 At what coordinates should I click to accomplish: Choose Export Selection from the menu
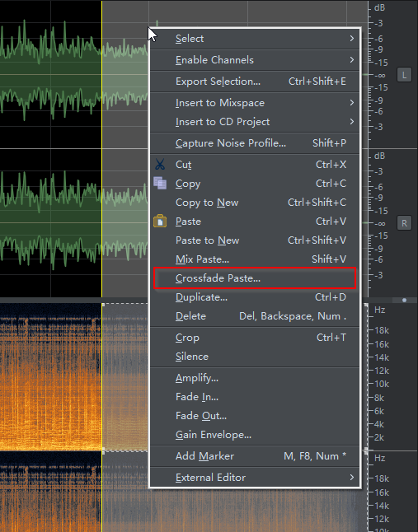pos(255,82)
